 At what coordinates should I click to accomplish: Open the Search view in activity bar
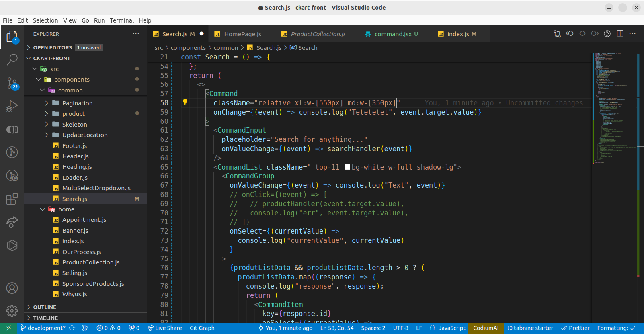(12, 59)
